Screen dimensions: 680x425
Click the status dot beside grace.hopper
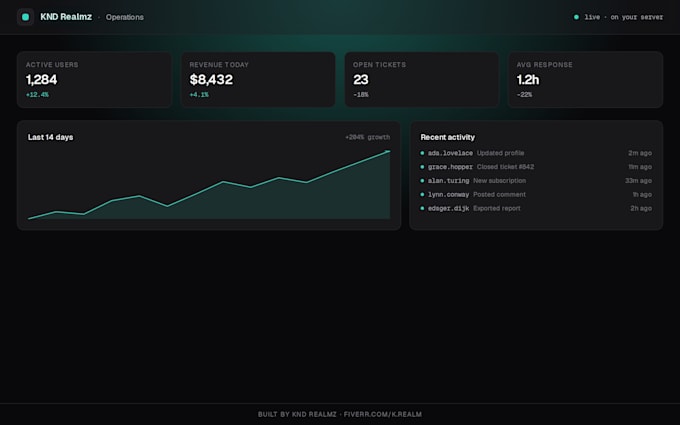pos(422,167)
